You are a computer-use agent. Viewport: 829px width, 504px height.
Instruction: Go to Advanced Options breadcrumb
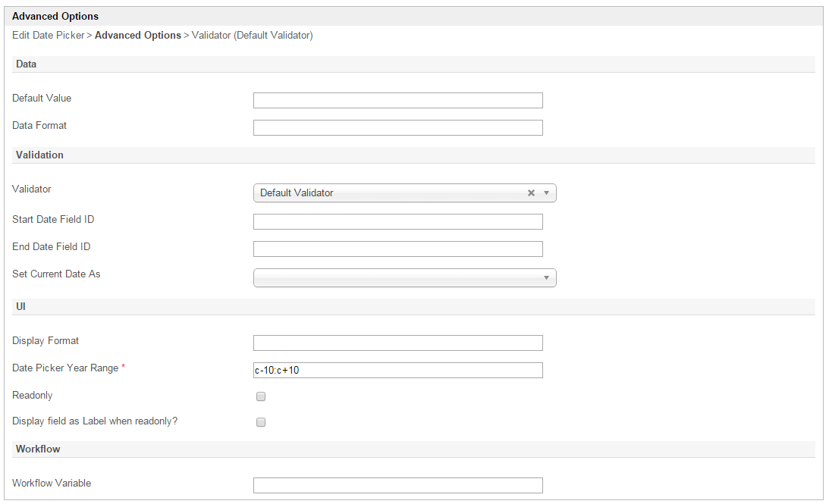(x=137, y=36)
